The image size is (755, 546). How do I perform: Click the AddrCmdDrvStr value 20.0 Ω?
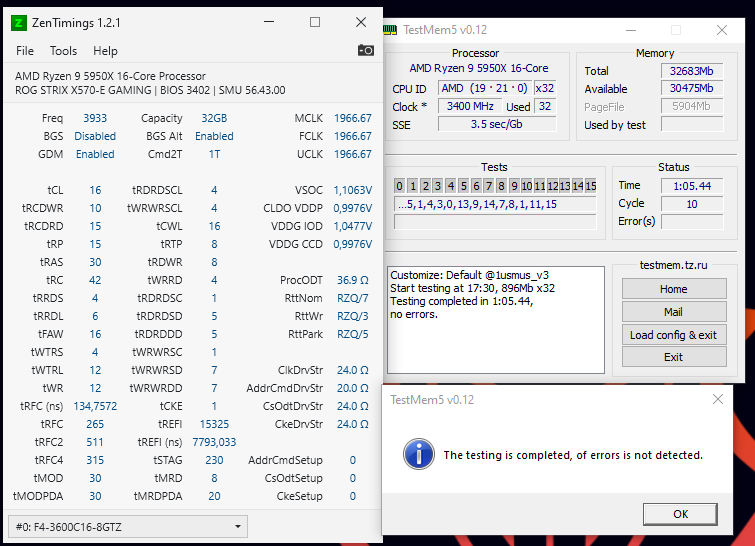(352, 388)
